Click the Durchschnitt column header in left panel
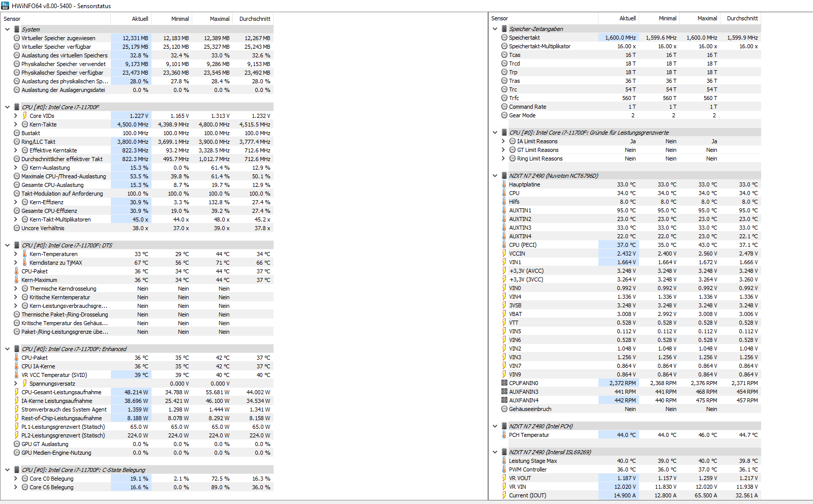 253,19
